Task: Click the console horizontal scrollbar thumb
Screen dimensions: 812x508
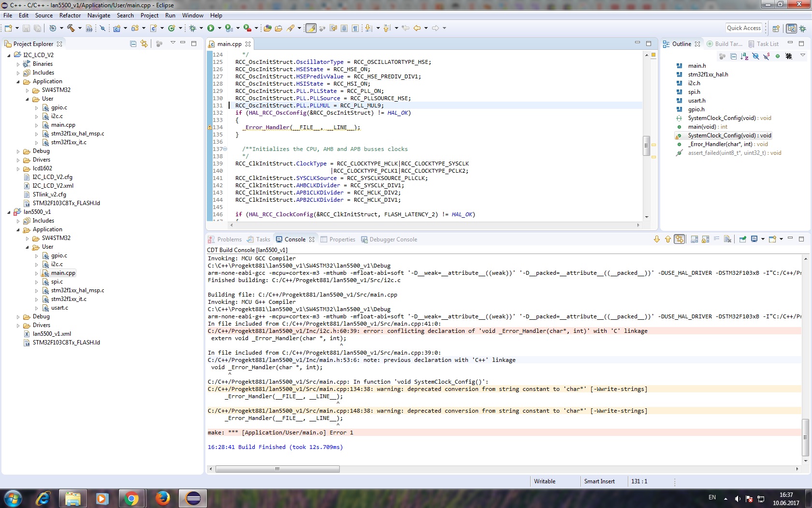Action: [277, 469]
